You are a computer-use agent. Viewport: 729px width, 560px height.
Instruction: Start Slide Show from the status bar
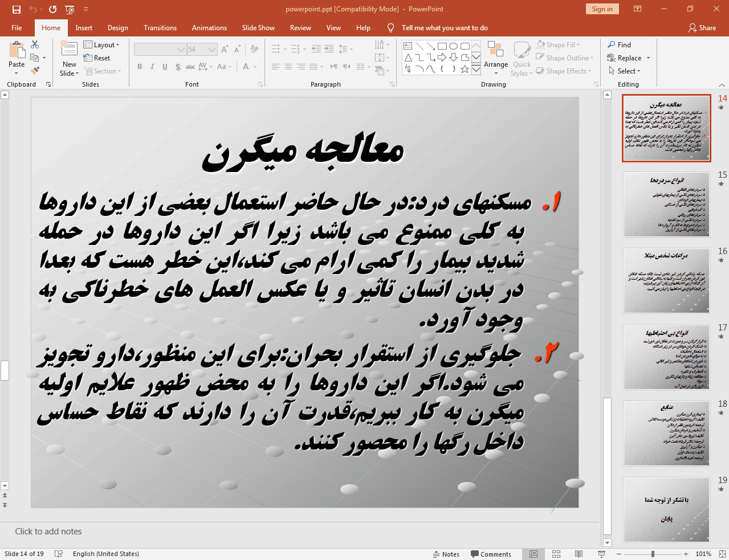pos(601,554)
